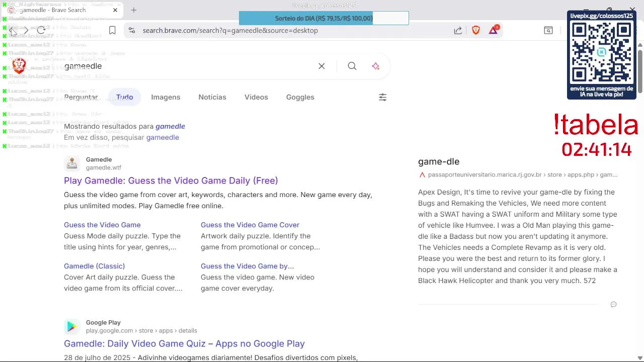644x362 pixels.
Task: Open the Brave Rewards triangle icon
Action: (494, 30)
